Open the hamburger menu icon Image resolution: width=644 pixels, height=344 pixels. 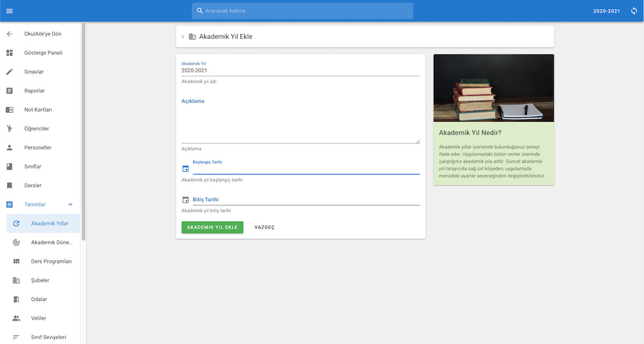point(9,11)
